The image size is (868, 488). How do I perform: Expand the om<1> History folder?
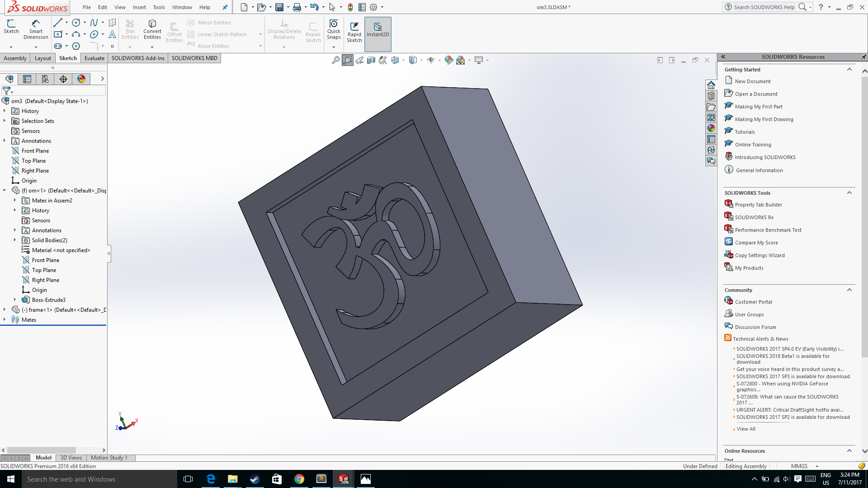[14, 210]
